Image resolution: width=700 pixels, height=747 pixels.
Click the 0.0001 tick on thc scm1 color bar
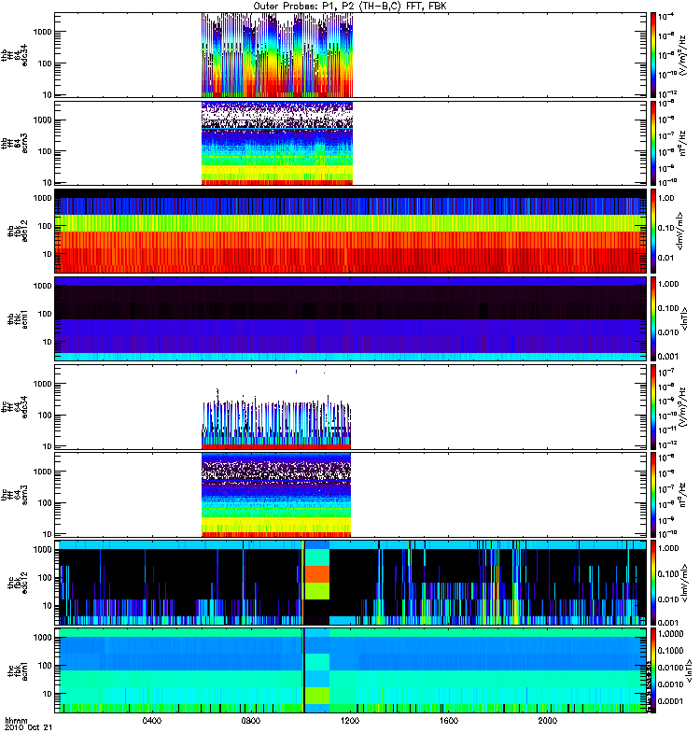(671, 701)
